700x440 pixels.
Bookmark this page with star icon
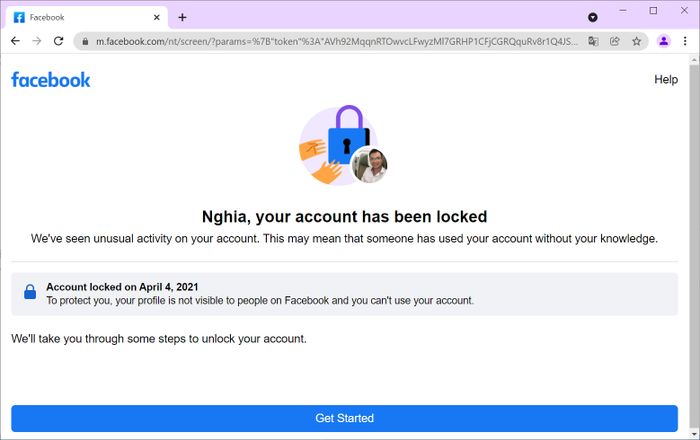[x=637, y=42]
